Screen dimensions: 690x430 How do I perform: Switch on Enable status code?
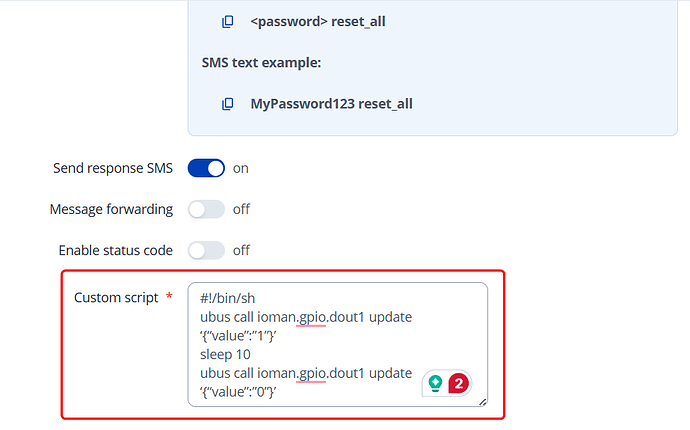click(x=206, y=250)
